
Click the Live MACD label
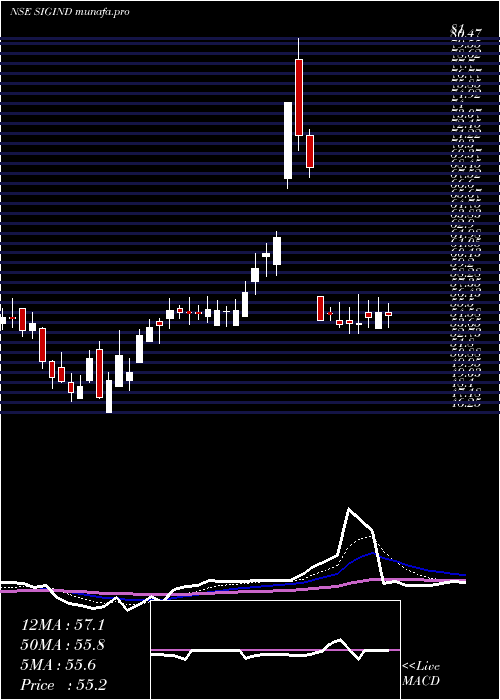tap(421, 674)
